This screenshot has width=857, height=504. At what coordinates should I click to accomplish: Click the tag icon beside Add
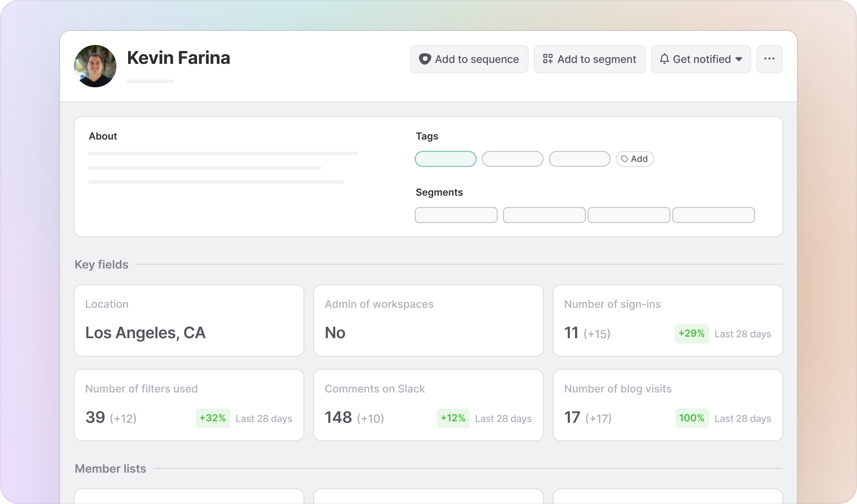click(x=625, y=159)
